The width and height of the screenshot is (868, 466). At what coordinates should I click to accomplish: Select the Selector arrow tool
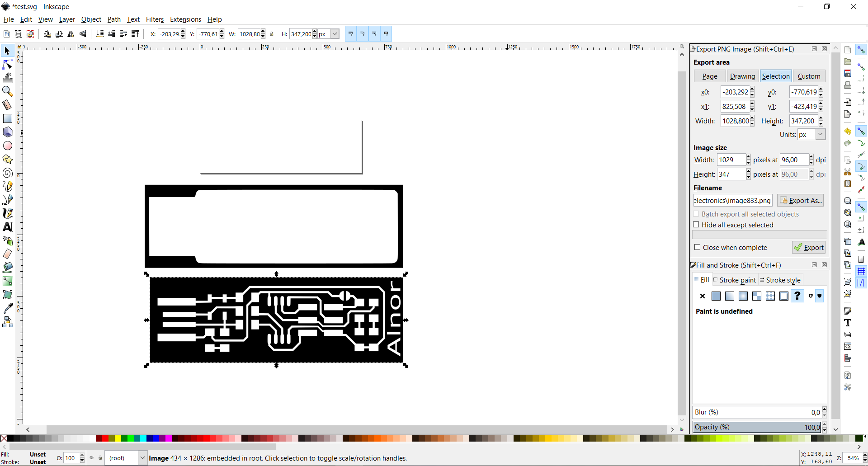tap(7, 51)
